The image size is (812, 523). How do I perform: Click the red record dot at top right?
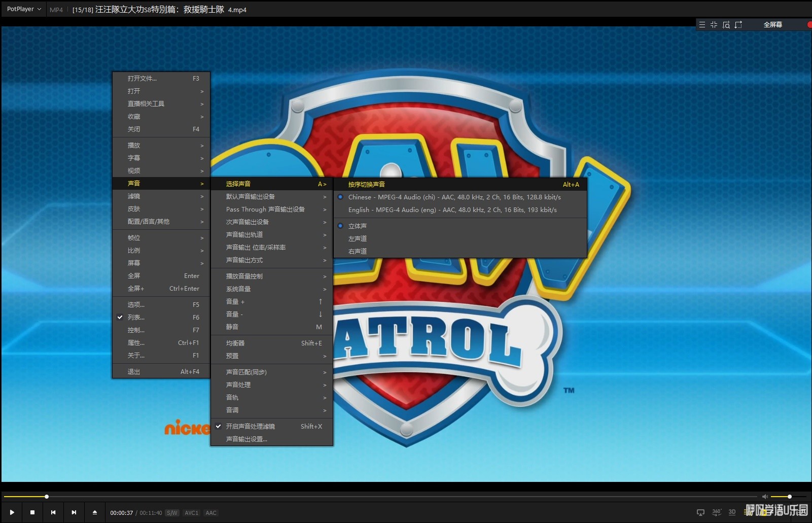click(809, 24)
